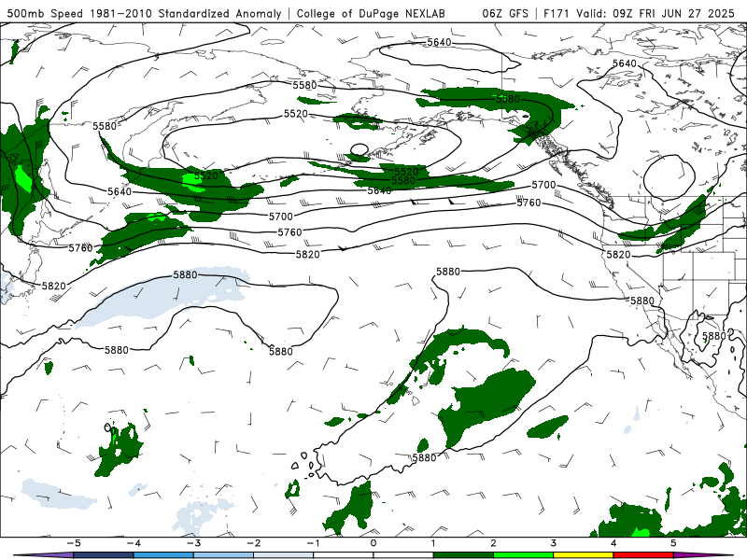747x560 pixels.
Task: Click the 'F171' forecast hour label
Action: pyautogui.click(x=557, y=13)
